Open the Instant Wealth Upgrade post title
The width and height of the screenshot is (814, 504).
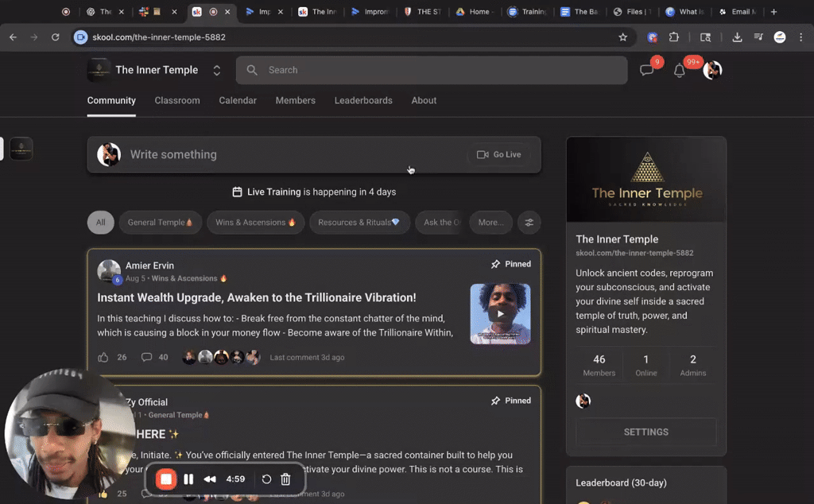pyautogui.click(x=257, y=297)
